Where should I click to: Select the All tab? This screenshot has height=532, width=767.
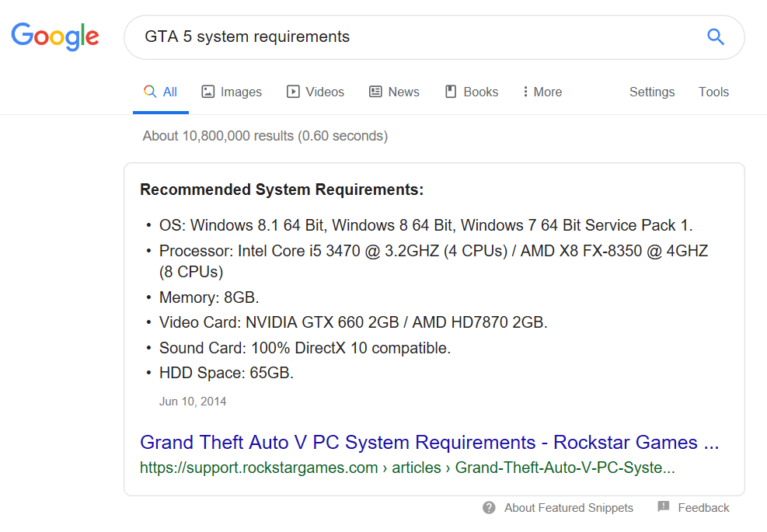pos(160,92)
